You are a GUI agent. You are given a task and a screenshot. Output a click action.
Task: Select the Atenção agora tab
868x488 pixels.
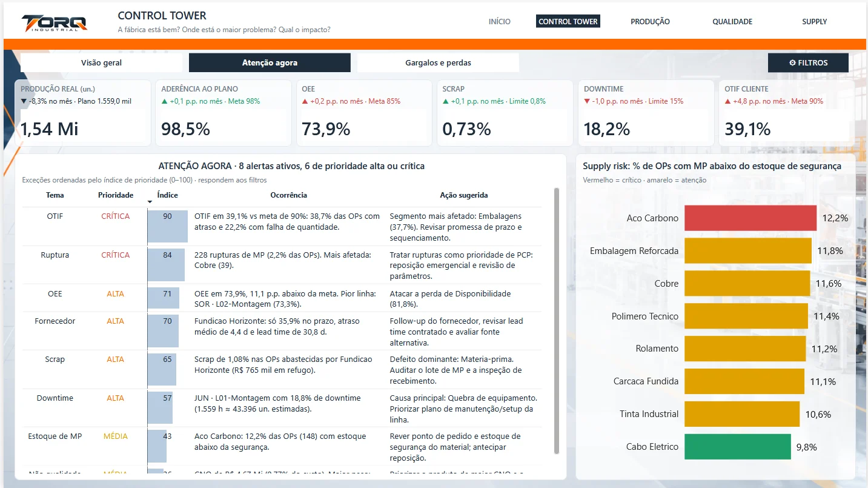tap(270, 63)
